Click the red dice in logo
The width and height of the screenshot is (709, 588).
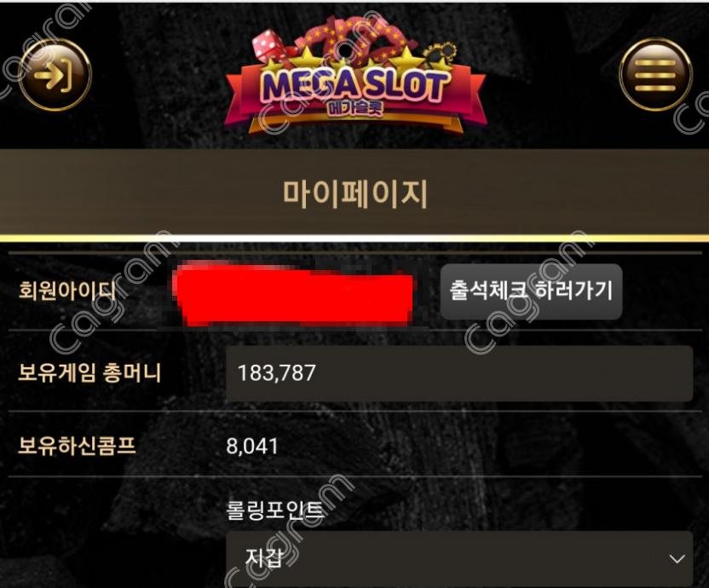(268, 47)
